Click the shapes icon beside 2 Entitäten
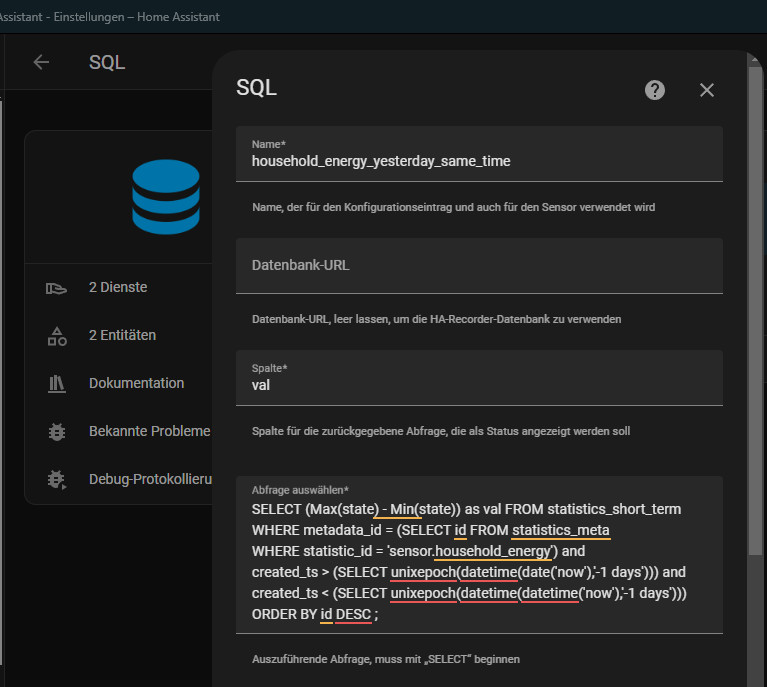 pos(57,336)
